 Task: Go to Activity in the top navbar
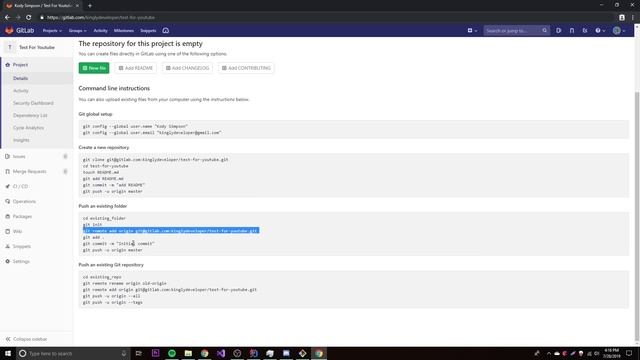tap(100, 31)
